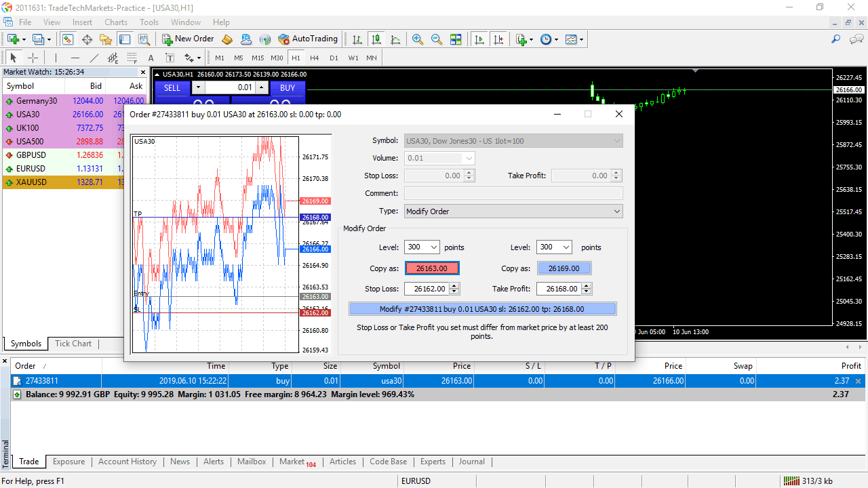Click the red Copy as 26163.00 button

432,268
